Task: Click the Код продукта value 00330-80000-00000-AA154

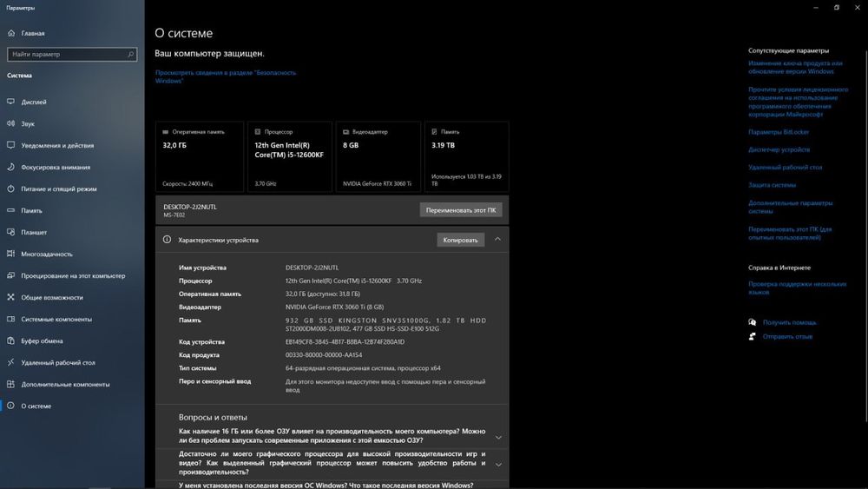Action: [x=324, y=355]
